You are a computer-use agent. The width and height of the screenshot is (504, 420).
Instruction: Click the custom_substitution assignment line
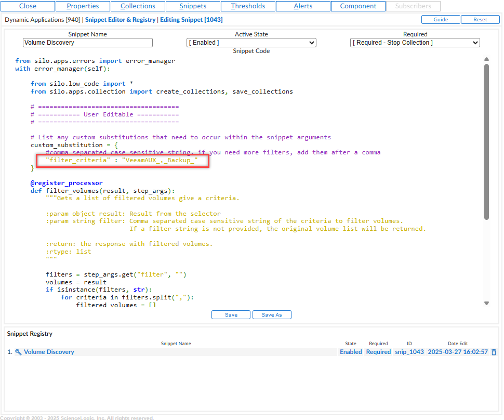74,145
